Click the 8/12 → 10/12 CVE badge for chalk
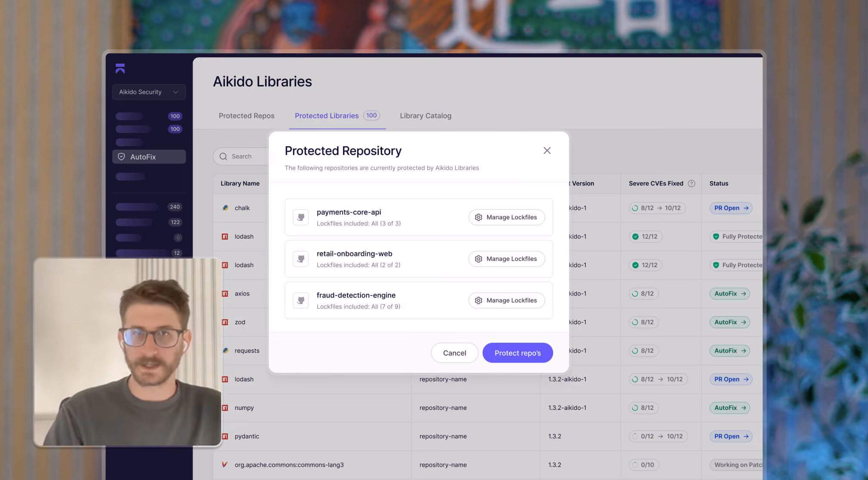 click(x=657, y=208)
